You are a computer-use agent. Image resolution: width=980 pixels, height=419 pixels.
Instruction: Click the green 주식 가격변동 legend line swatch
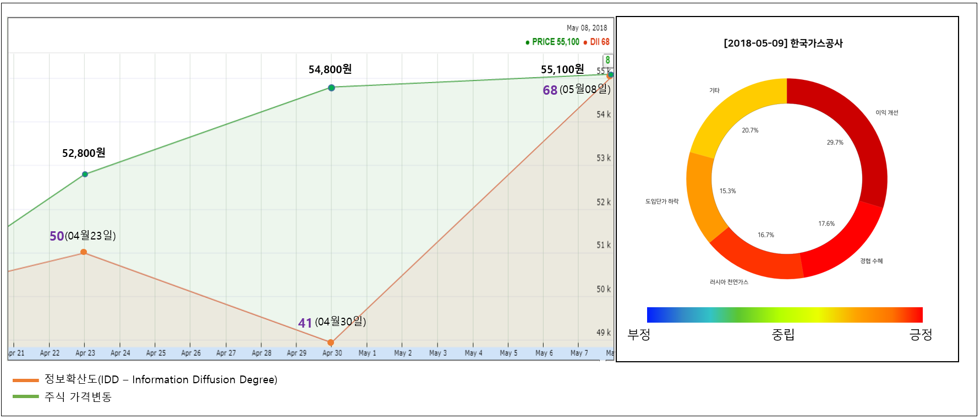(x=26, y=396)
